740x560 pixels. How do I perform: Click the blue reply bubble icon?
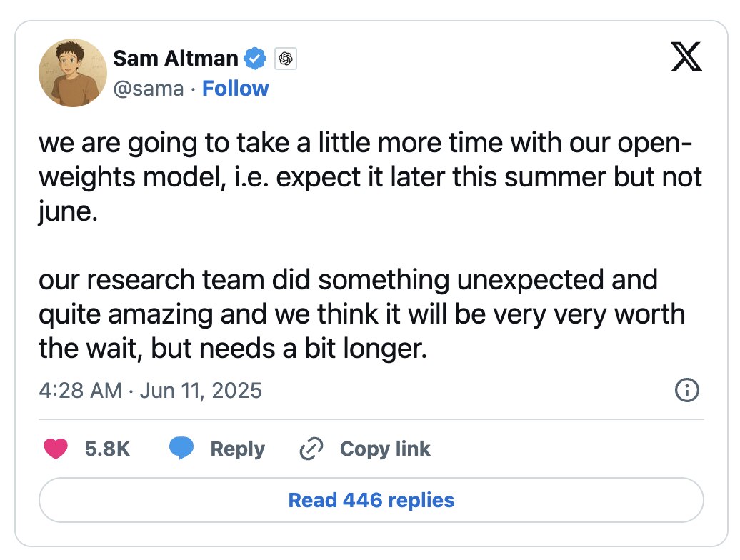click(181, 449)
